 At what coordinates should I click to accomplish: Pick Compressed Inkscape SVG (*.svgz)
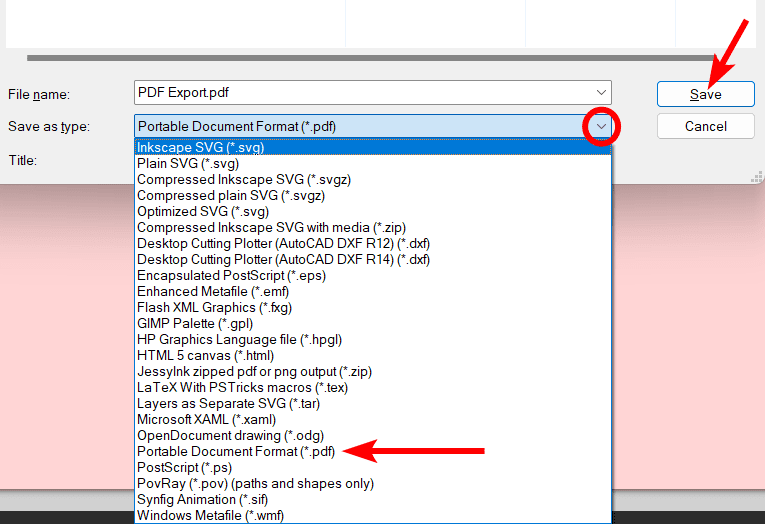[243, 180]
